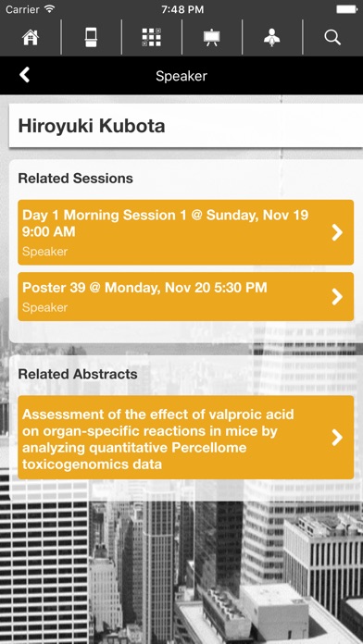Open the mobile device icon in toolbar
Viewport: 363px width, 644px height.
(x=91, y=37)
